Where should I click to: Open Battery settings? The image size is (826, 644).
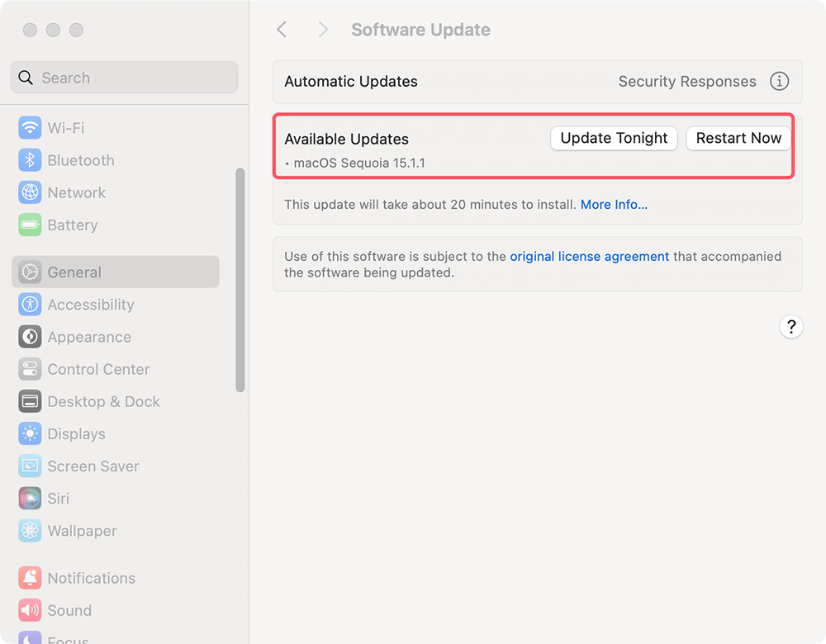click(x=29, y=225)
